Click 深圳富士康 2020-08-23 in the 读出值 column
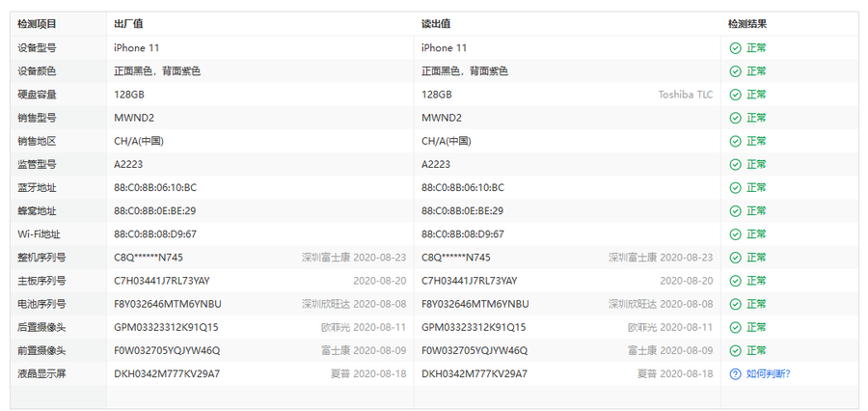868x411 pixels. click(x=661, y=258)
